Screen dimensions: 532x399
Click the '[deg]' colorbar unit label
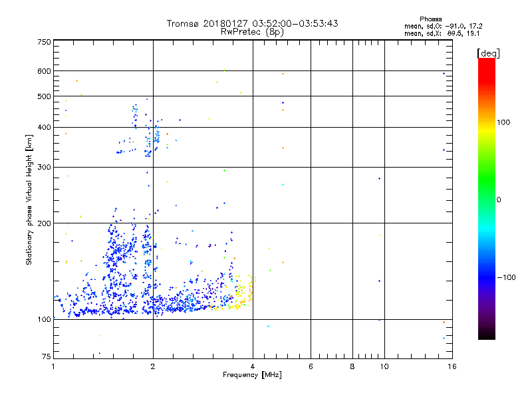click(488, 54)
